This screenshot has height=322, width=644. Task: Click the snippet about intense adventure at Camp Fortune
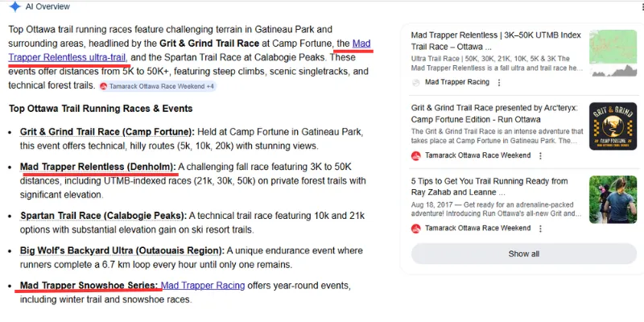tap(497, 136)
